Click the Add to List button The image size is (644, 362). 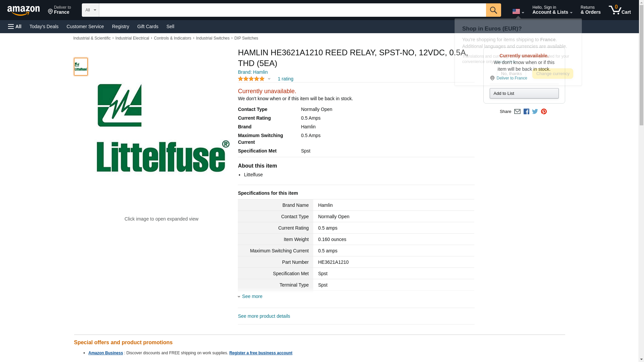click(x=524, y=94)
